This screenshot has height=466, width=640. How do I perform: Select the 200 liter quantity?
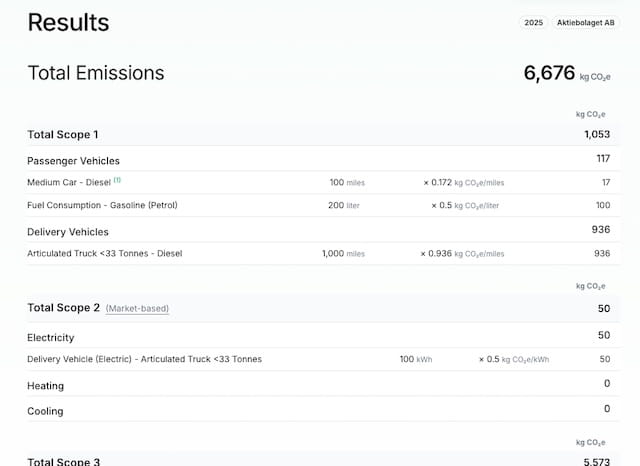(x=344, y=205)
